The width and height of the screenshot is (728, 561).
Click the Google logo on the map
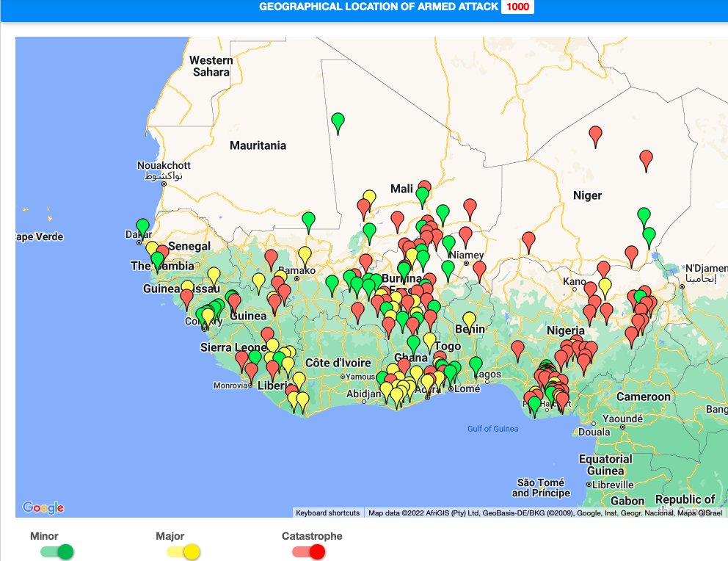coord(43,507)
